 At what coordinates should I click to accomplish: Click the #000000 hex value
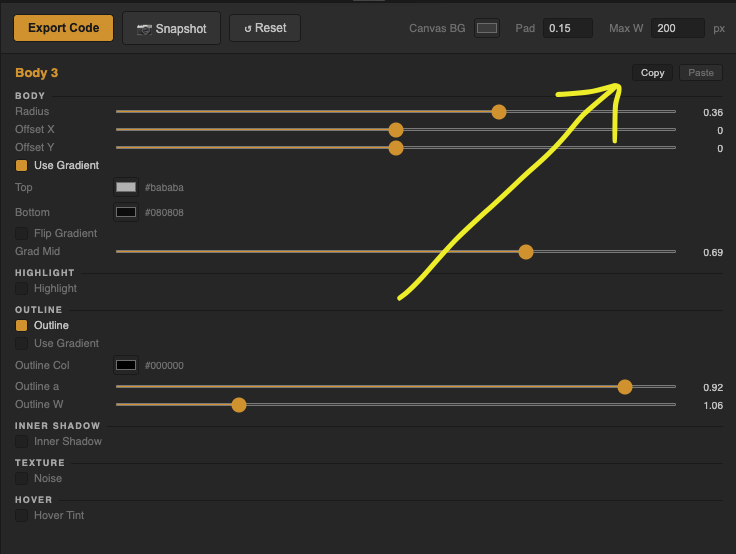pyautogui.click(x=164, y=365)
